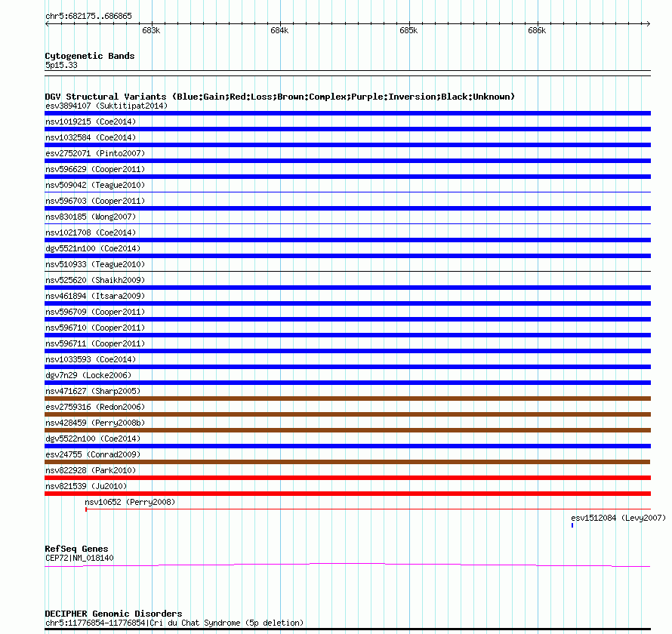Click the black nsv510933 (Teague2010) unknown-type line

click(x=347, y=271)
